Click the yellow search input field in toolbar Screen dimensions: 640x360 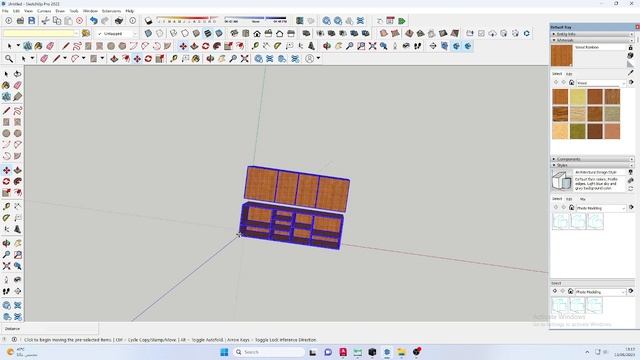(x=41, y=33)
